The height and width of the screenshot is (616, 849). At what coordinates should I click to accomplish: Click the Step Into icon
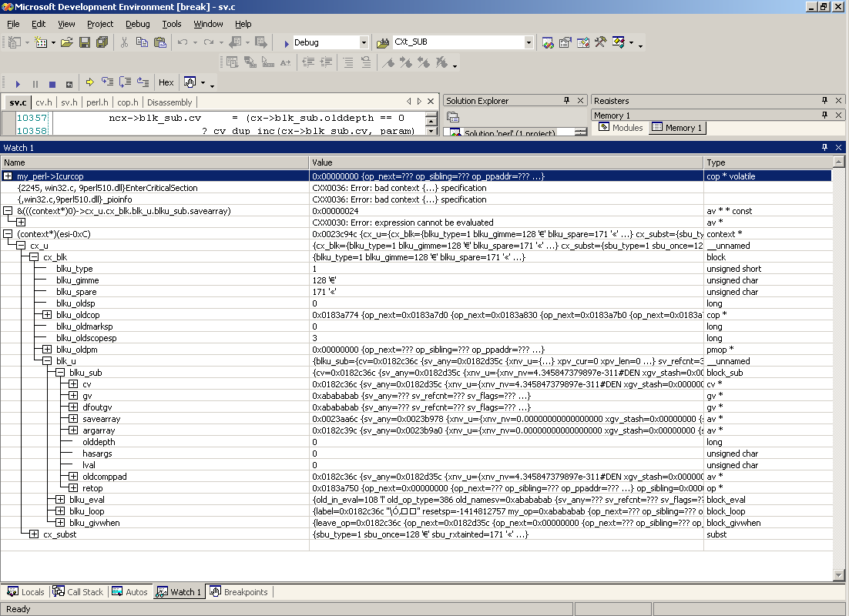108,82
